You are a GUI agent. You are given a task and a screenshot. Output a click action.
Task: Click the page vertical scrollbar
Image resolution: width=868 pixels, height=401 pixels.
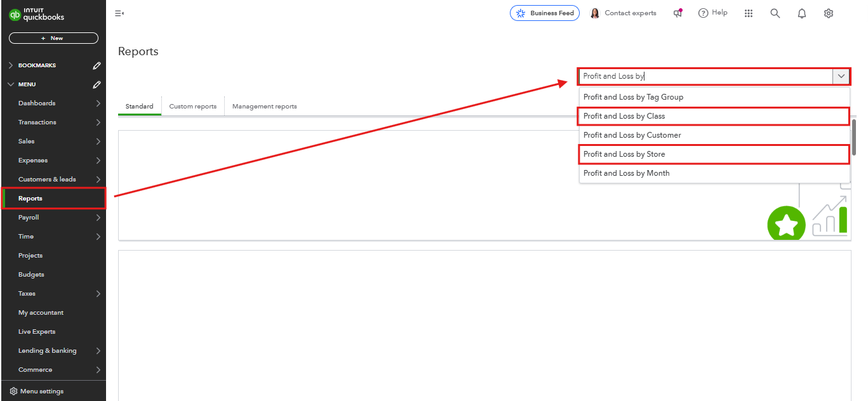pyautogui.click(x=854, y=137)
